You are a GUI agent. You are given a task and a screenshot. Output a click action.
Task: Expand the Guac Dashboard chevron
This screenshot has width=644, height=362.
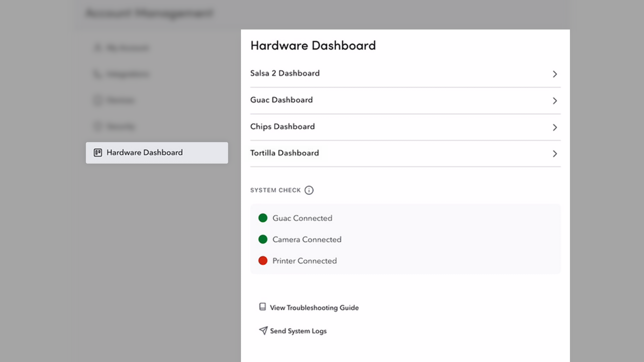(555, 101)
